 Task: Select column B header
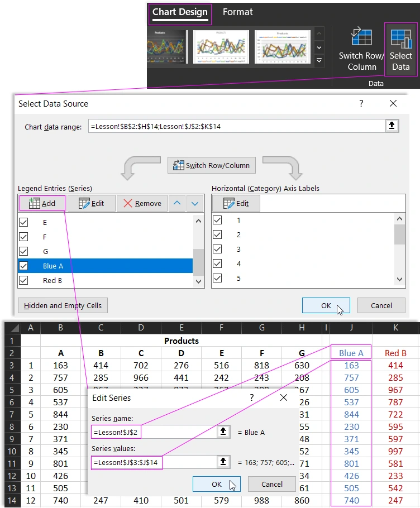(61, 328)
